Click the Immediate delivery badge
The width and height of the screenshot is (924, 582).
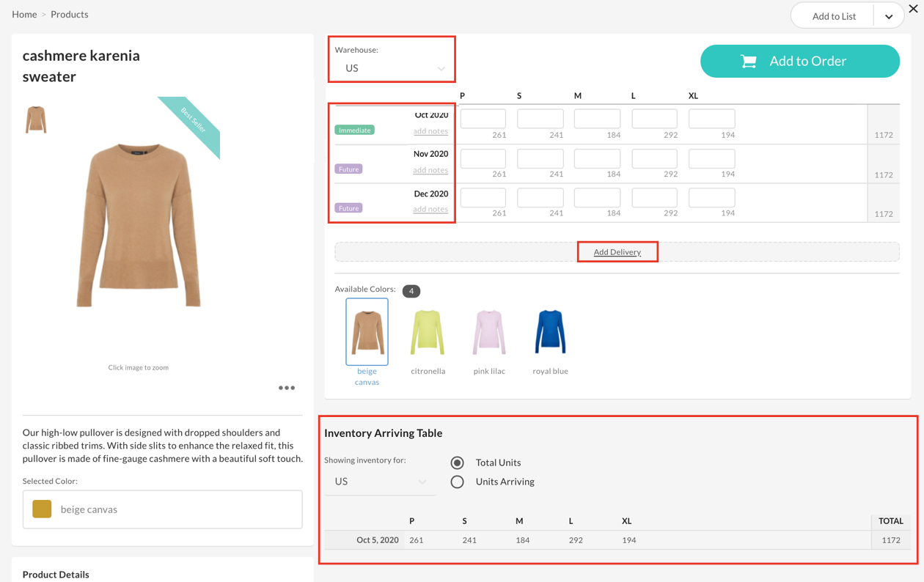354,129
